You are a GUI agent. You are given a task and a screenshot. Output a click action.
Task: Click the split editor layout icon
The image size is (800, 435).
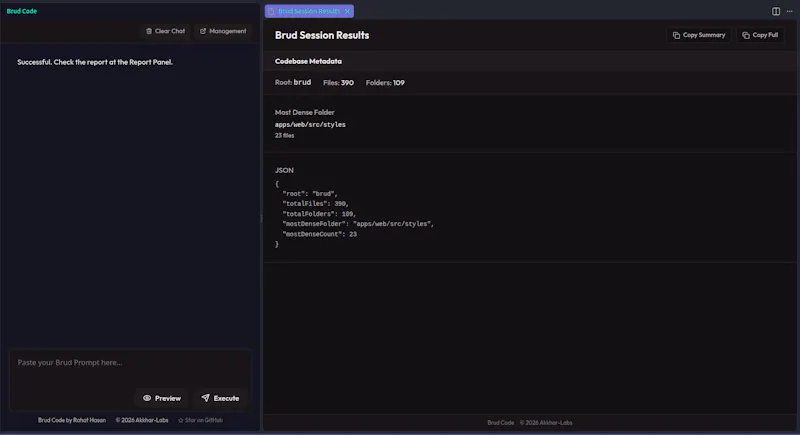click(776, 11)
